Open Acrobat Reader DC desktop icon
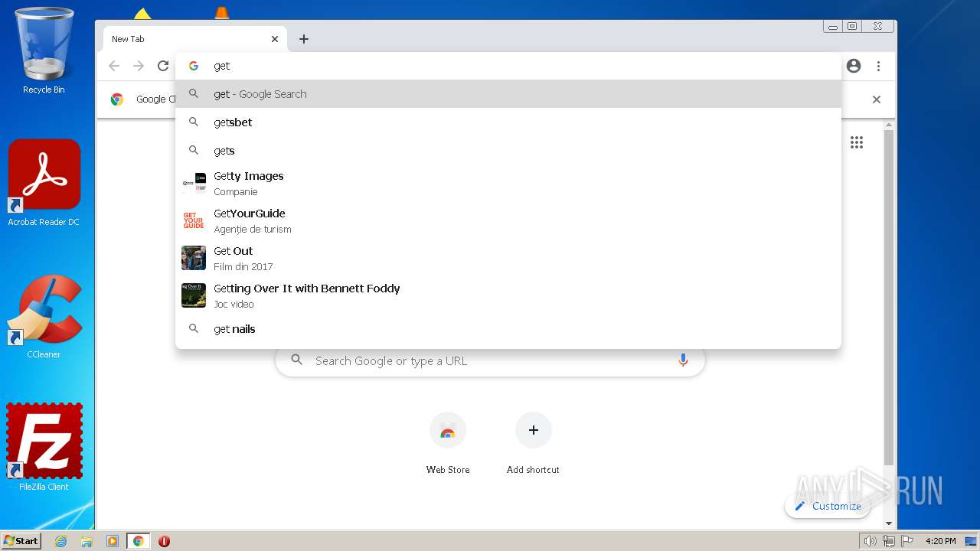 click(44, 183)
